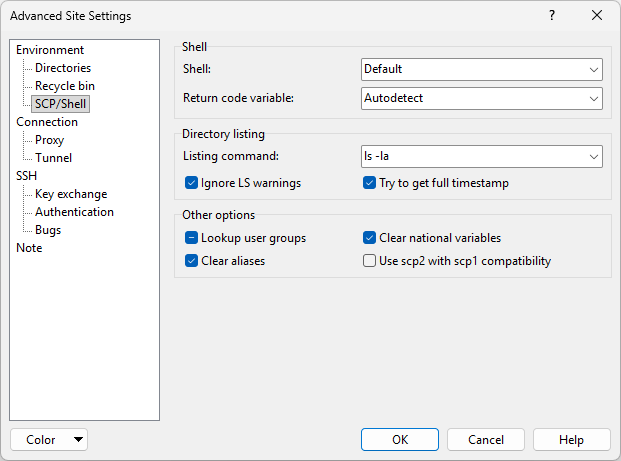Click the Cancel button
This screenshot has height=461, width=621.
click(486, 440)
